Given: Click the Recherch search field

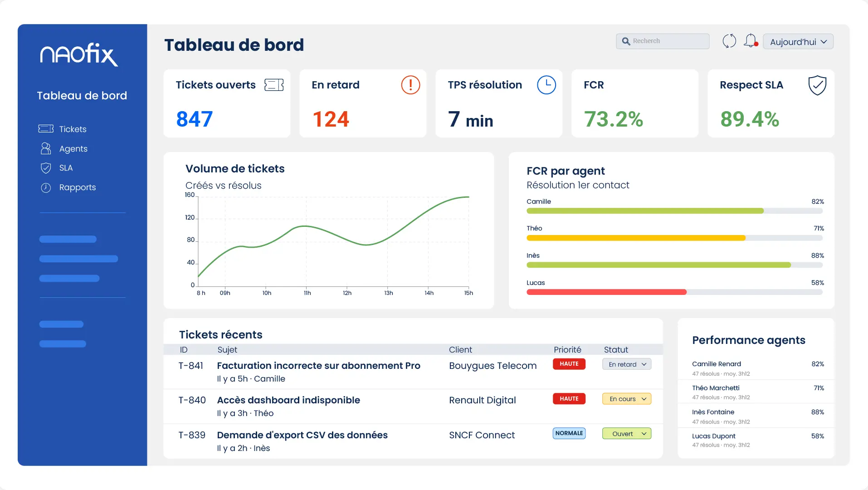Looking at the screenshot, I should point(663,41).
